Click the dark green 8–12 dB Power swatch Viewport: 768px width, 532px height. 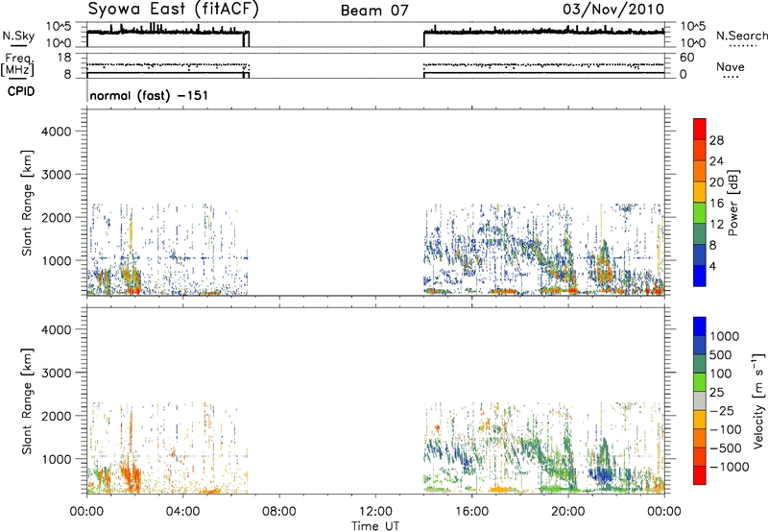pyautogui.click(x=700, y=233)
